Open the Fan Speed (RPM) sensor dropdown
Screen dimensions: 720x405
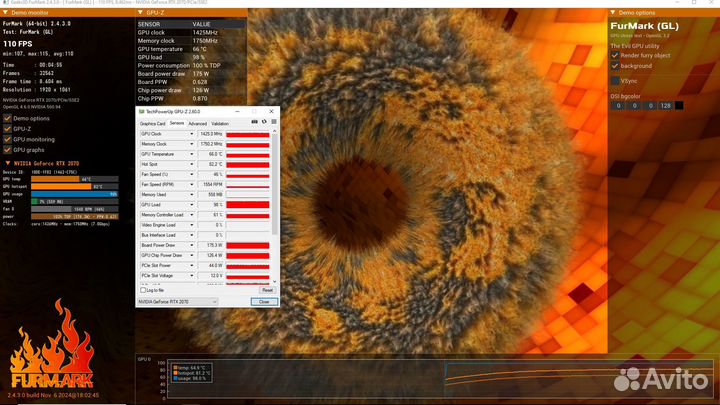191,185
